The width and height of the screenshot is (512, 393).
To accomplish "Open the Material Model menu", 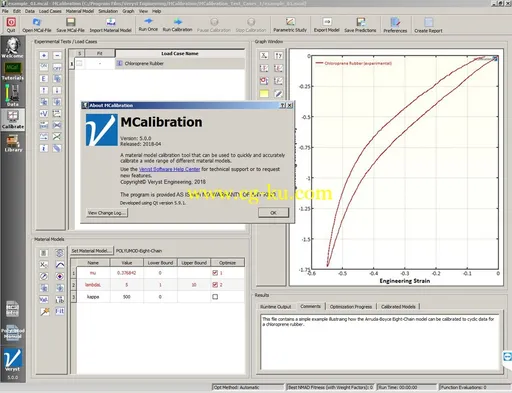I will (x=80, y=11).
